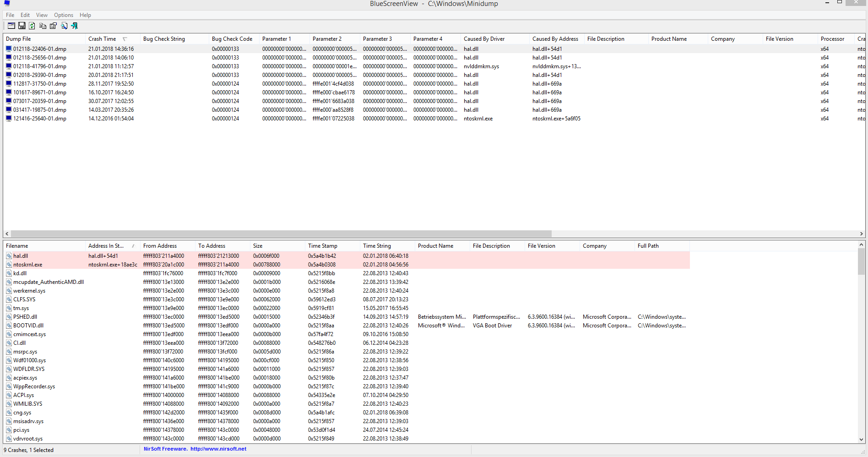
Task: Select the mcupdate_AuthenticAMD.dll row
Action: point(346,282)
